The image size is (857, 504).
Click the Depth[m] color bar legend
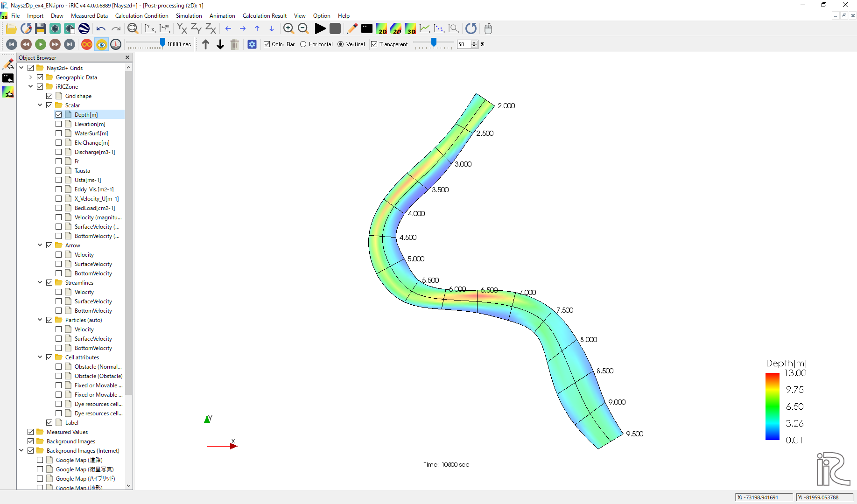(786, 402)
